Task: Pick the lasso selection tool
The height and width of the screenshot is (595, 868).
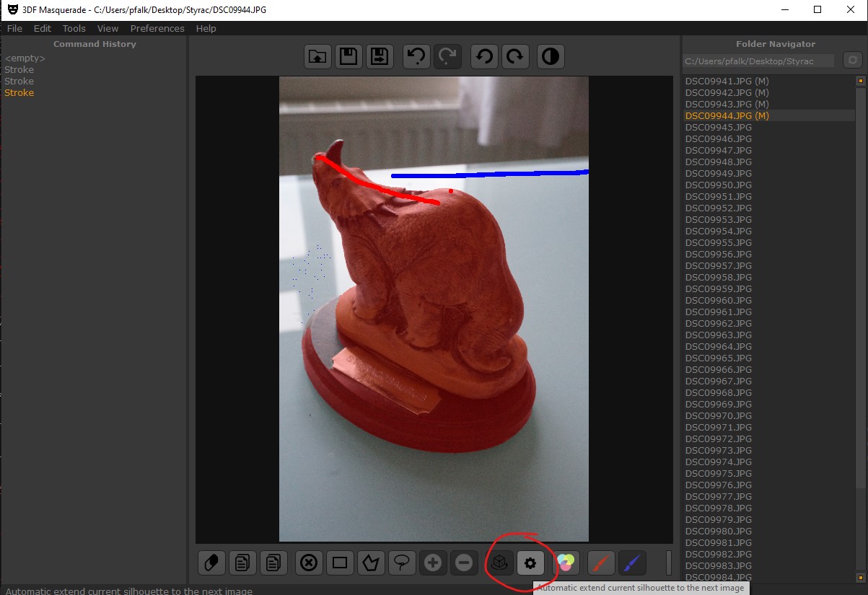Action: (401, 563)
